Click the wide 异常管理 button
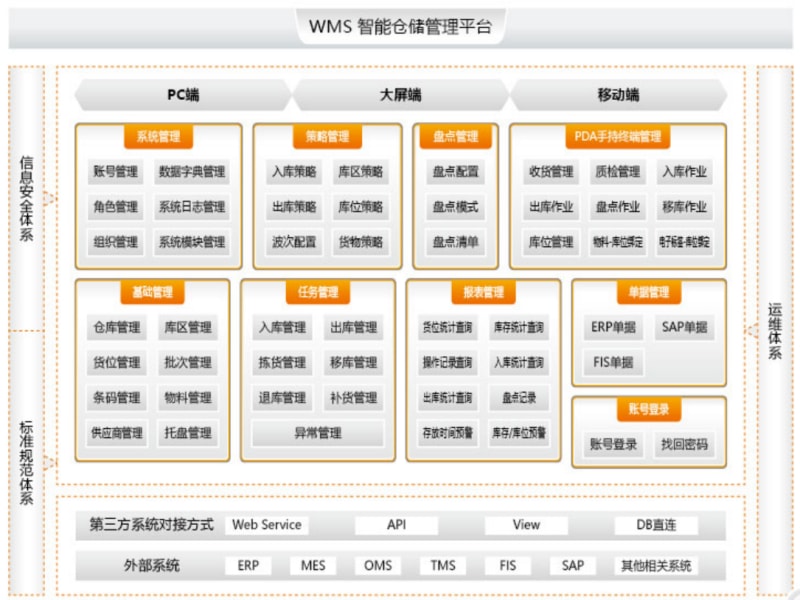Viewport: 800px width, 600px height. [317, 433]
